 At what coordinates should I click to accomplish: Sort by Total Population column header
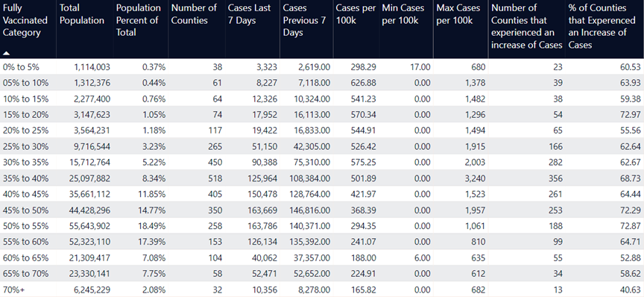point(82,14)
